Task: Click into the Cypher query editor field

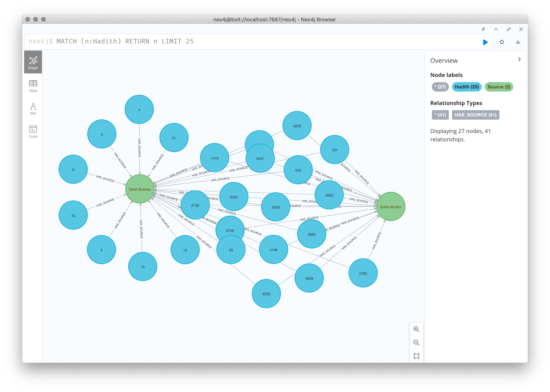Action: click(x=242, y=41)
